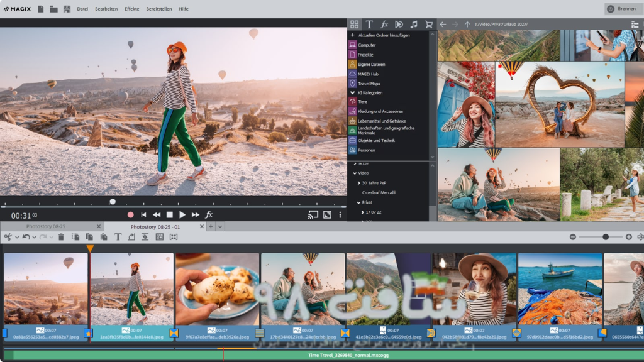Select the Personen category
This screenshot has height=362, width=644.
tap(367, 150)
